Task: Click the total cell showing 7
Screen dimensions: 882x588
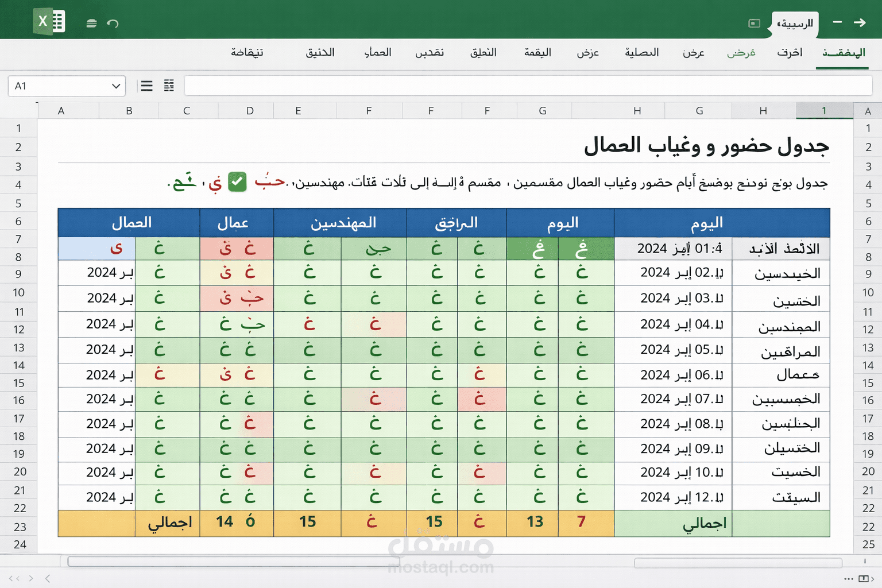Action: (586, 522)
